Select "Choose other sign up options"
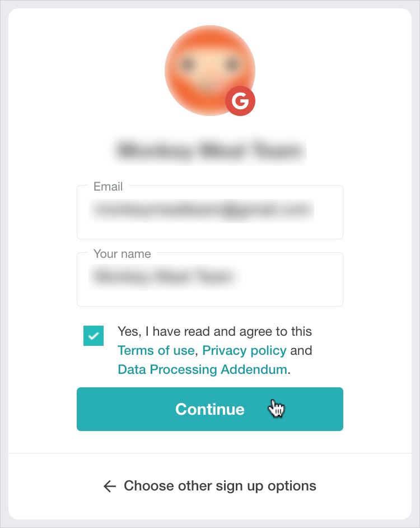Image resolution: width=420 pixels, height=528 pixels. [220, 486]
